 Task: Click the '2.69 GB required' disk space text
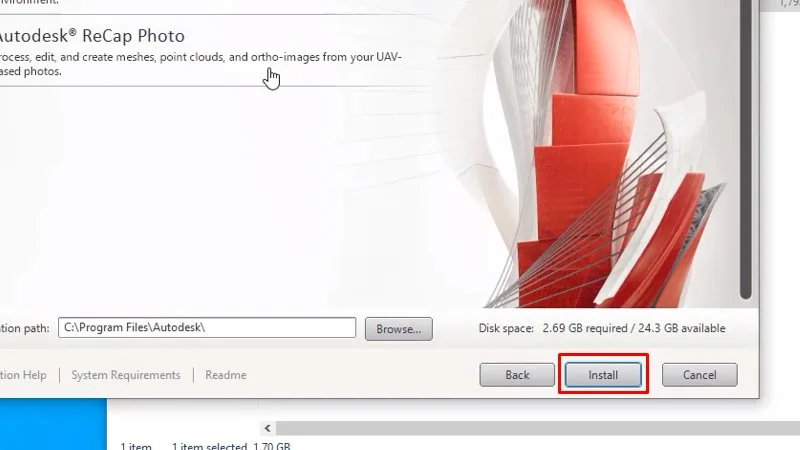pyautogui.click(x=585, y=328)
